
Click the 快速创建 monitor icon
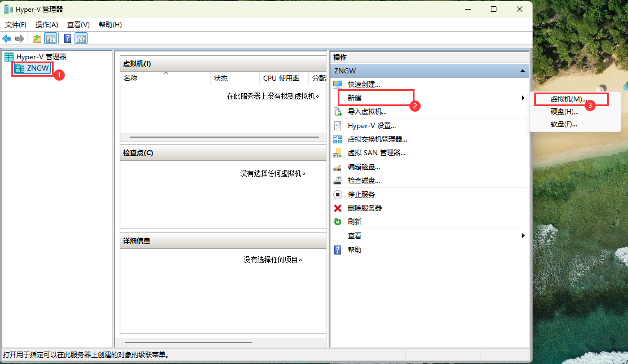[x=338, y=84]
